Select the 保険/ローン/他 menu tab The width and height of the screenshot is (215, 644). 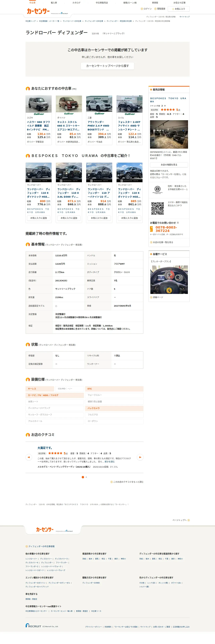tap(130, 3)
